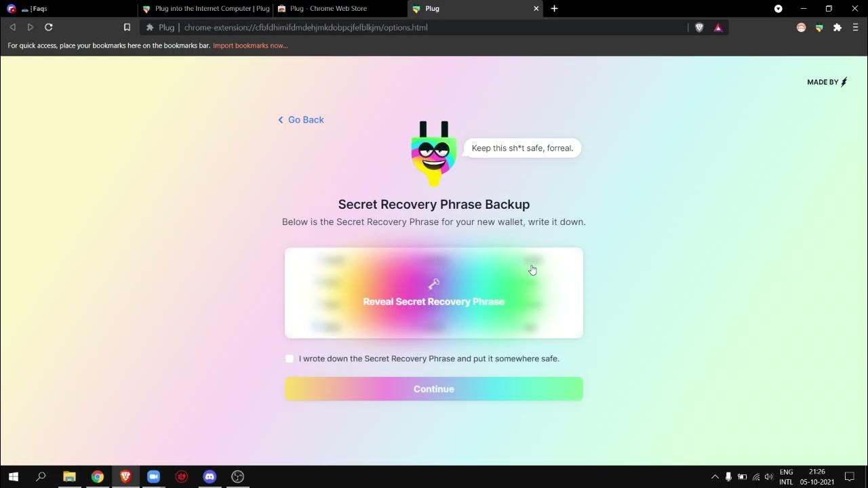Click the 'Keep this sh*t safe, forreal.' speech bubble
This screenshot has width=868, height=488.
pos(522,148)
